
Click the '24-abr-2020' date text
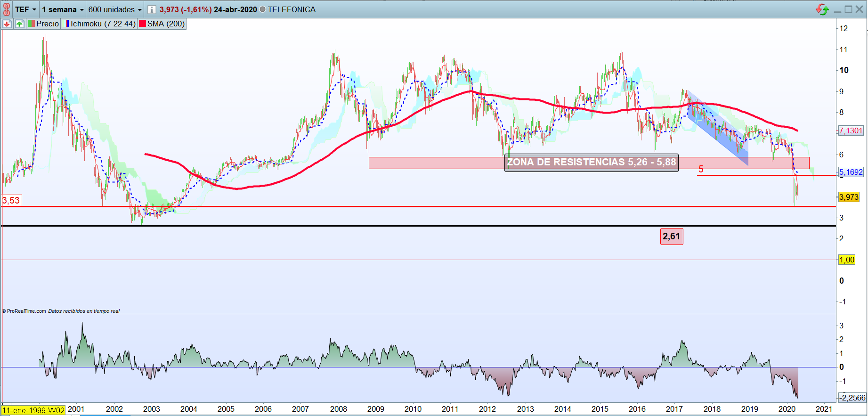[x=235, y=9]
